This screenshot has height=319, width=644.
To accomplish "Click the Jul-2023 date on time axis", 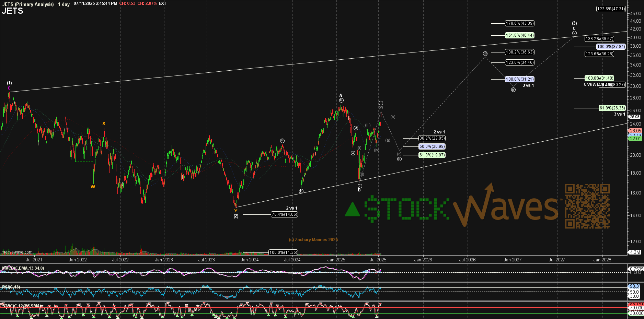I will point(206,260).
